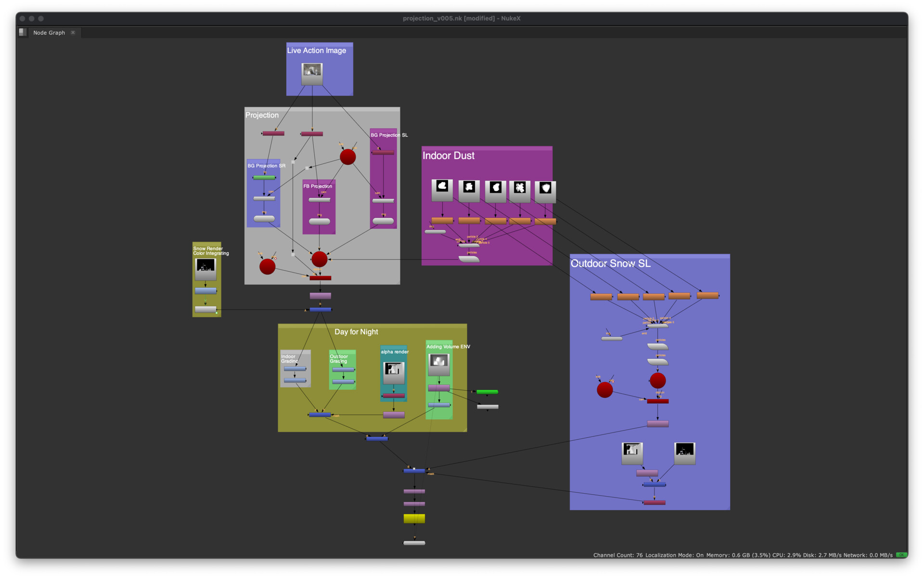Close the Node Graph tab
The width and height of the screenshot is (924, 578).
click(73, 33)
